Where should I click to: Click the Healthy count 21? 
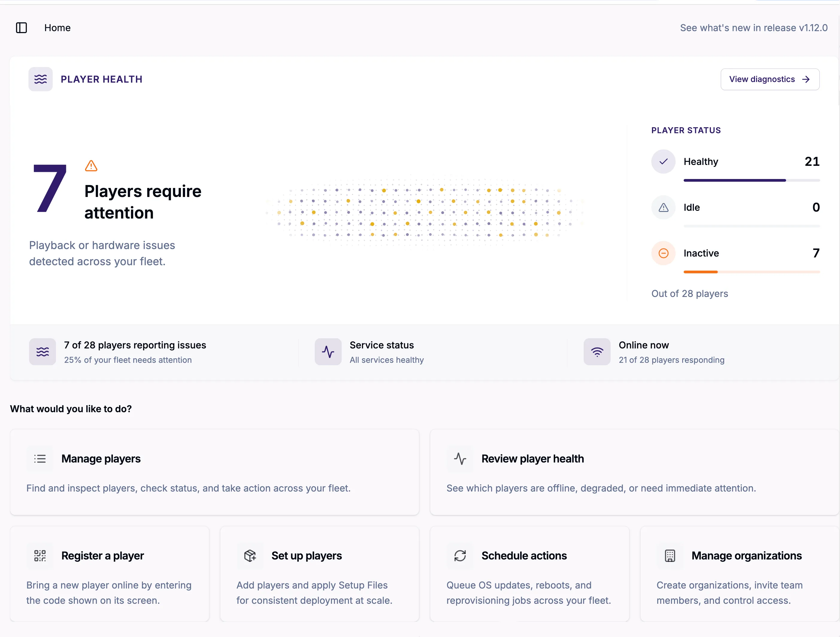click(812, 162)
